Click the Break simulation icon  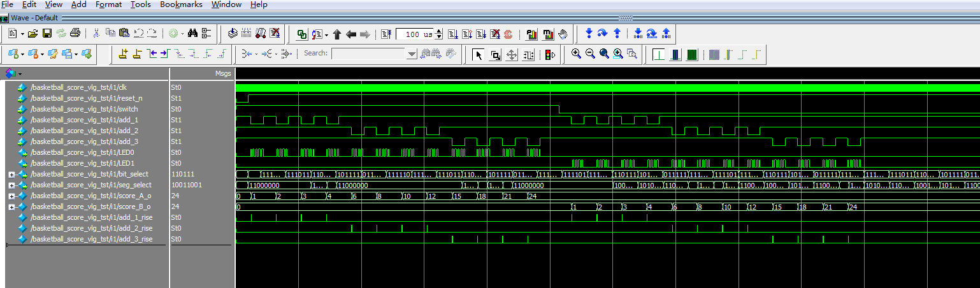pyautogui.click(x=275, y=34)
